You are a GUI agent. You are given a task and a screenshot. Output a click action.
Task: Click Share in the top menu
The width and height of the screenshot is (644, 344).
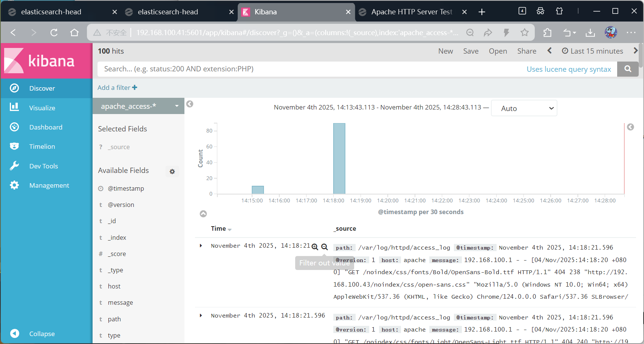click(x=526, y=51)
